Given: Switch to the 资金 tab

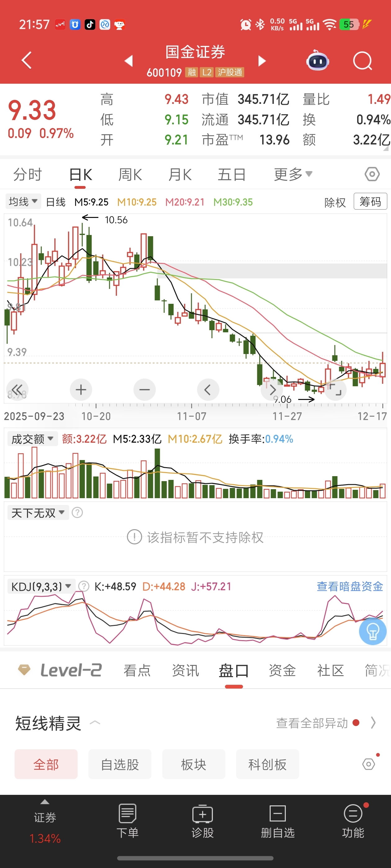Looking at the screenshot, I should point(282,670).
